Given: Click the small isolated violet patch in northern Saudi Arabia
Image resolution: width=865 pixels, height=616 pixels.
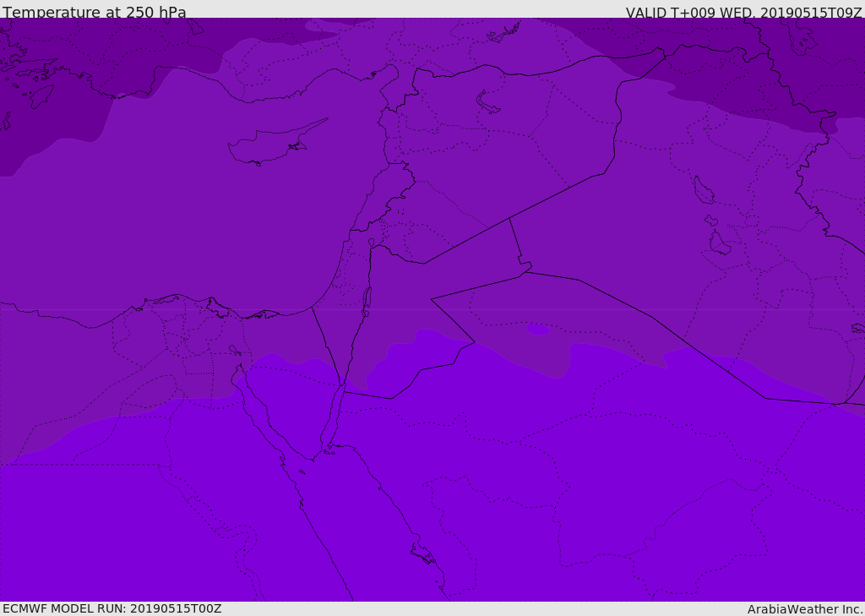Looking at the screenshot, I should 537,330.
